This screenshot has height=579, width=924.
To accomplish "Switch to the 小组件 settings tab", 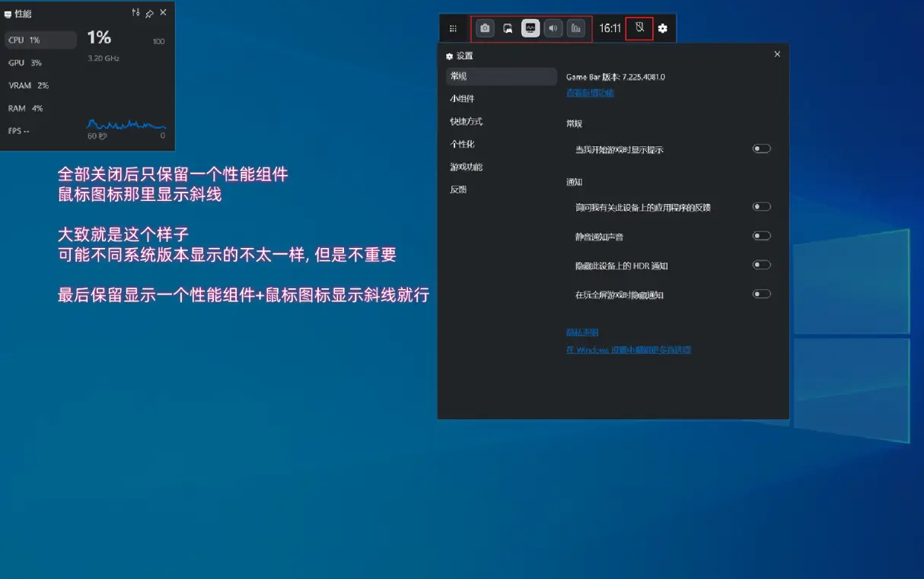I will [502, 99].
